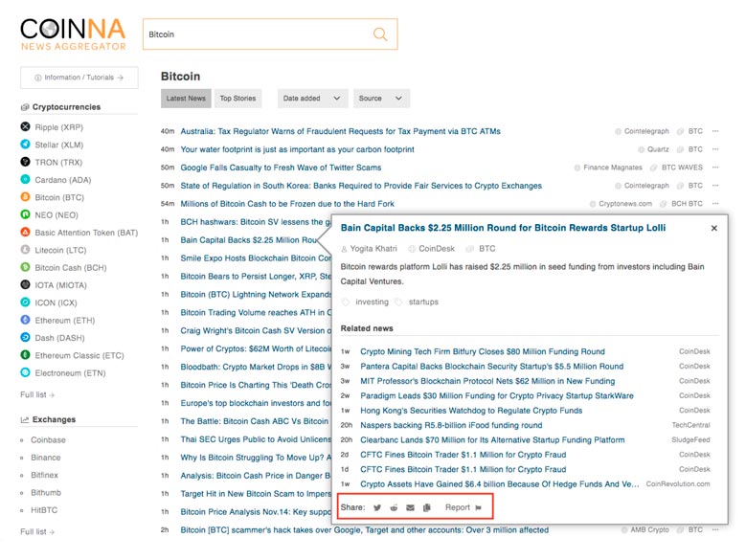Open more options for water footprint story
The width and height of the screenshot is (746, 560).
point(715,149)
